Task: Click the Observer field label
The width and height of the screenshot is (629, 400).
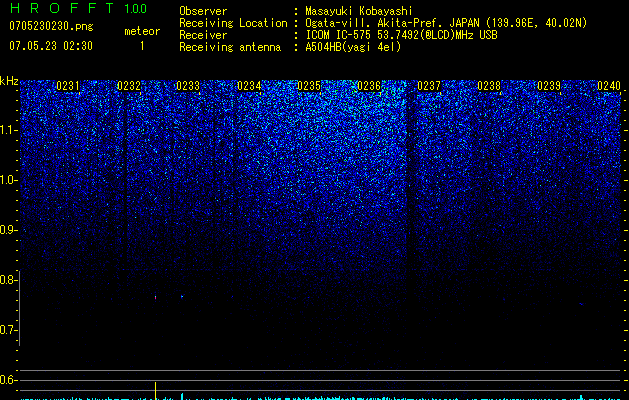Action: click(203, 11)
